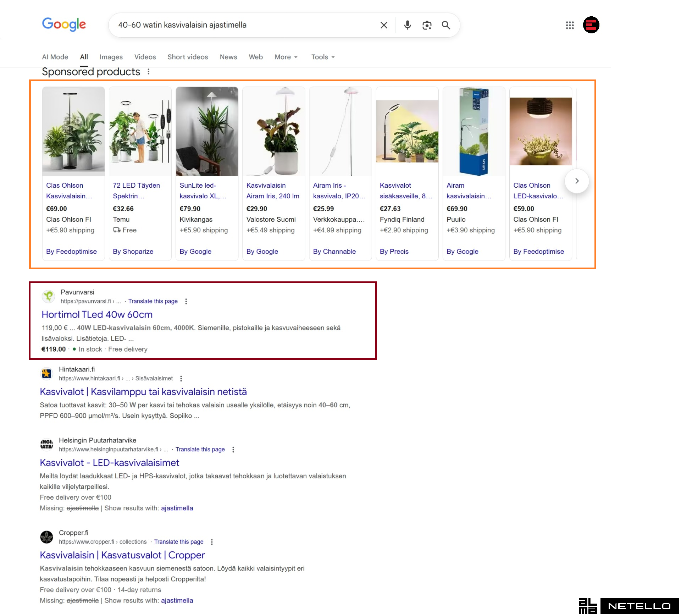The width and height of the screenshot is (681, 616).
Task: Open options next to Sponsored products heading
Action: (x=149, y=72)
